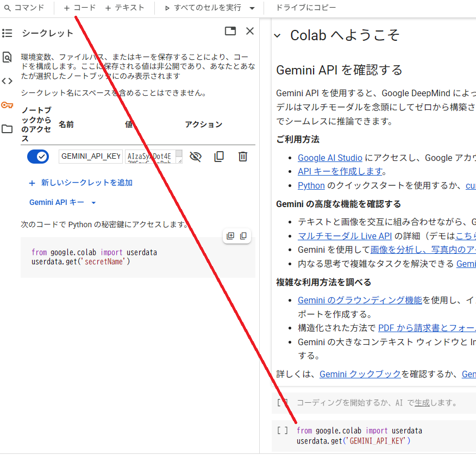Viewport: 476px width, 455px height.
Task: Collapse the Colab へようこそ section
Action: [x=277, y=35]
